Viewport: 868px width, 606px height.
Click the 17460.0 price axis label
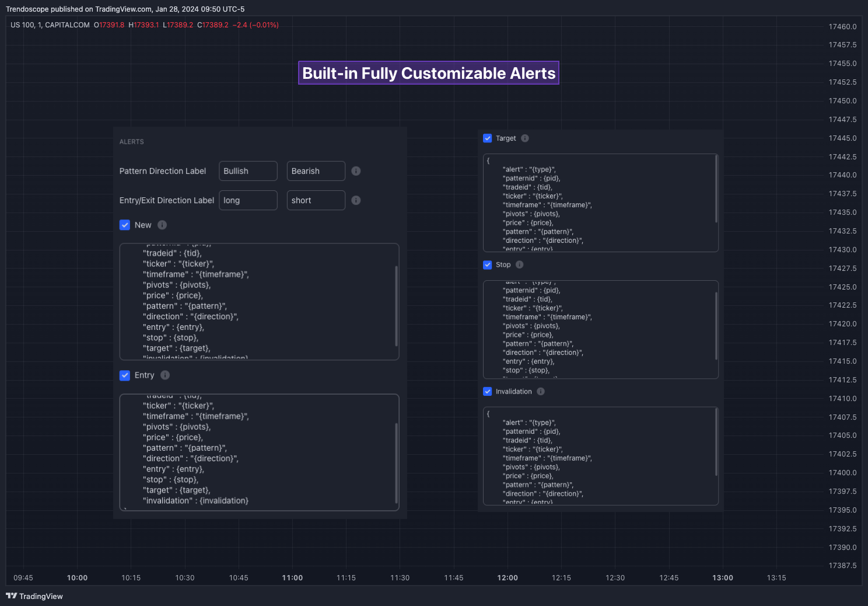tap(843, 27)
